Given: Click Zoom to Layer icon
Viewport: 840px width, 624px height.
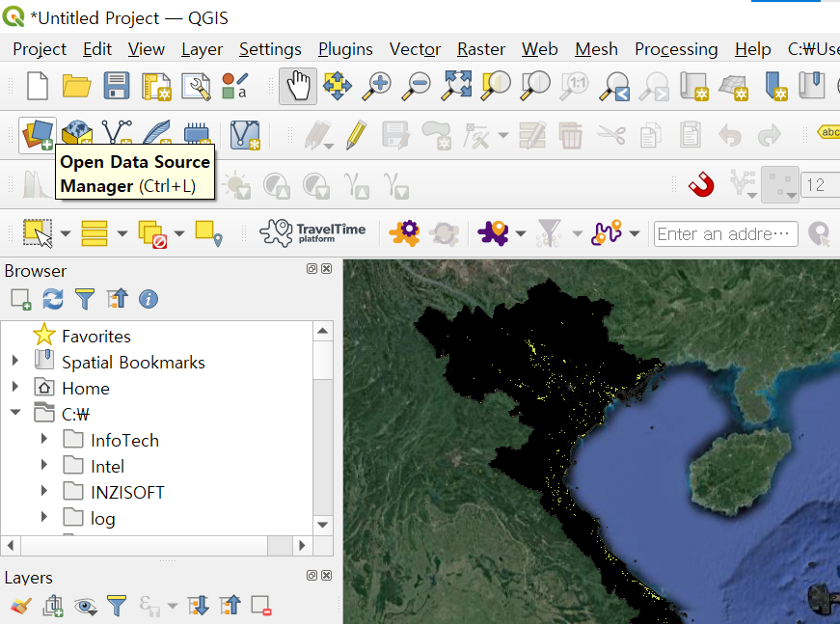Looking at the screenshot, I should click(x=535, y=86).
